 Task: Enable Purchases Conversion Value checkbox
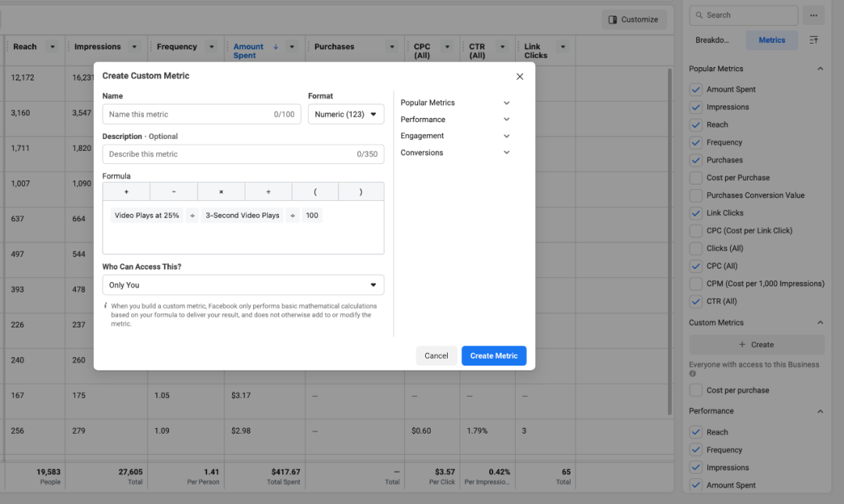pyautogui.click(x=696, y=195)
